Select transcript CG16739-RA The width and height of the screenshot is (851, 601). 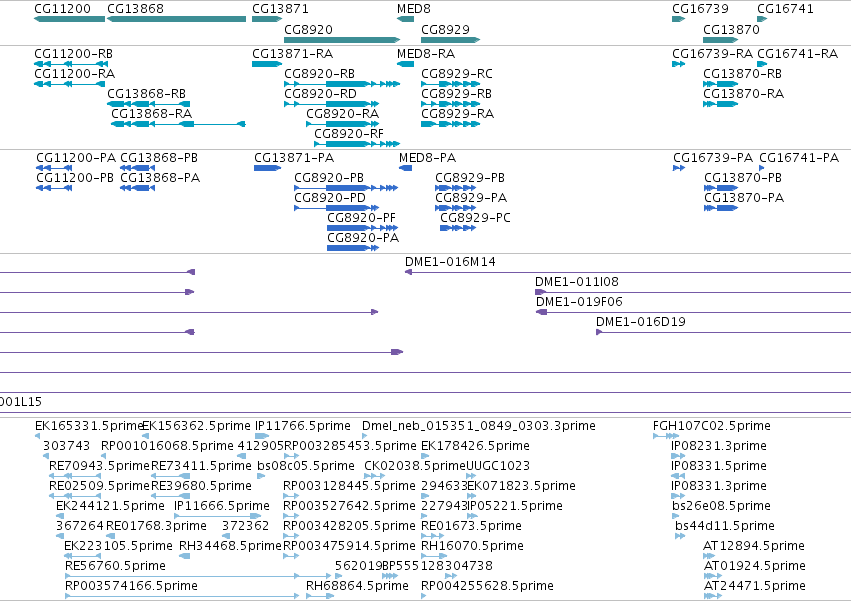coord(712,54)
